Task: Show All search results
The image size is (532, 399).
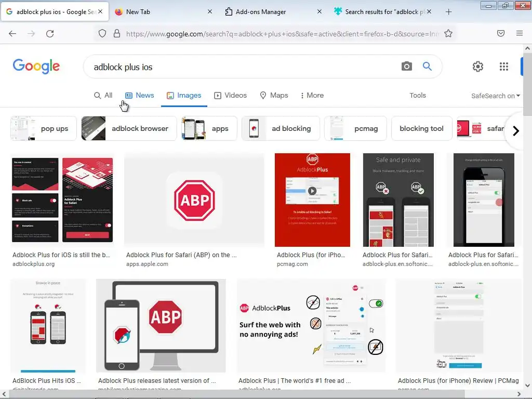Action: coord(103,96)
